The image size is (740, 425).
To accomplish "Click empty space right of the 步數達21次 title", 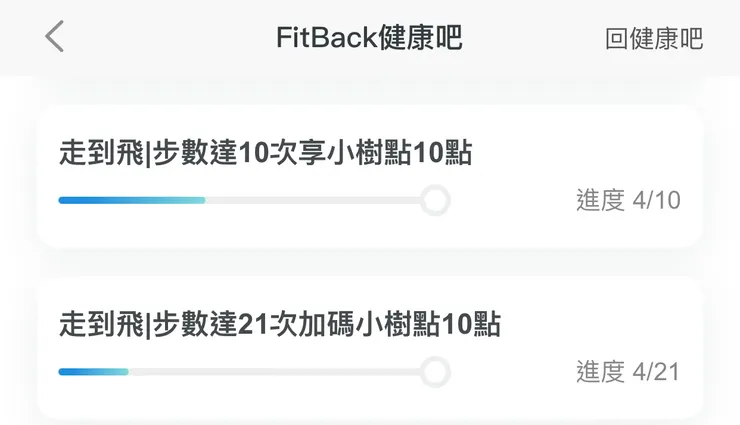I will tap(600, 325).
